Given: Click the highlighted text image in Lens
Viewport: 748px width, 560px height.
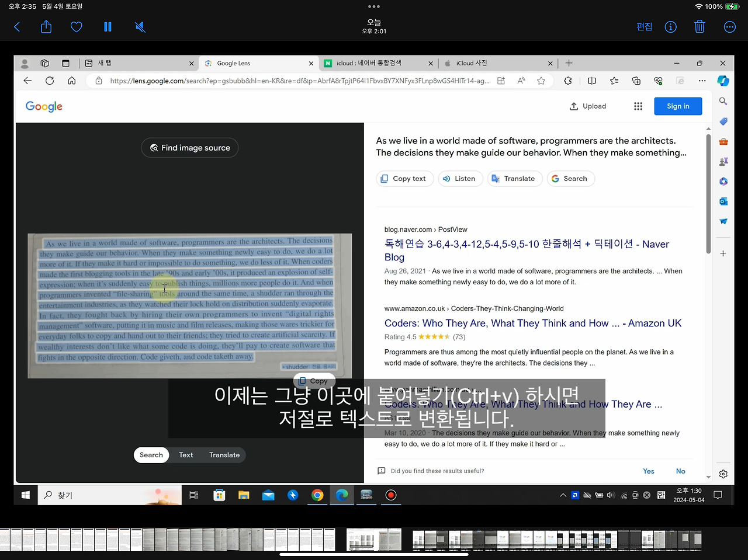Looking at the screenshot, I should (189, 306).
